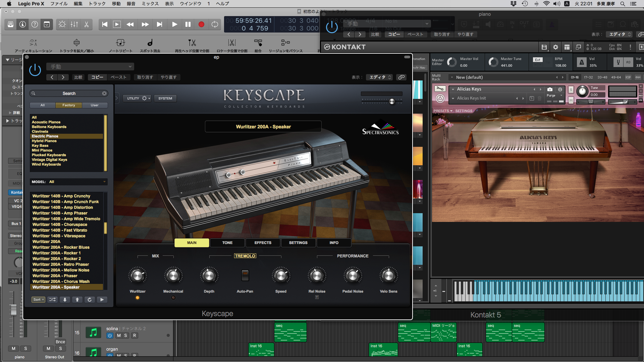Open the Sort dropdown in browser
The height and width of the screenshot is (362, 644).
38,300
